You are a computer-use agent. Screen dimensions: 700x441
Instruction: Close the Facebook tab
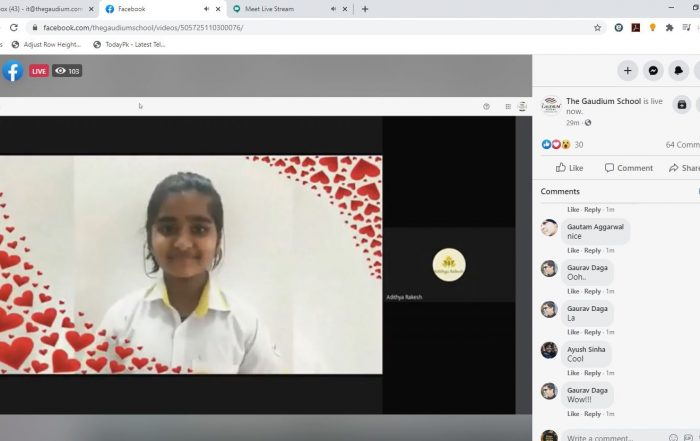(x=218, y=9)
